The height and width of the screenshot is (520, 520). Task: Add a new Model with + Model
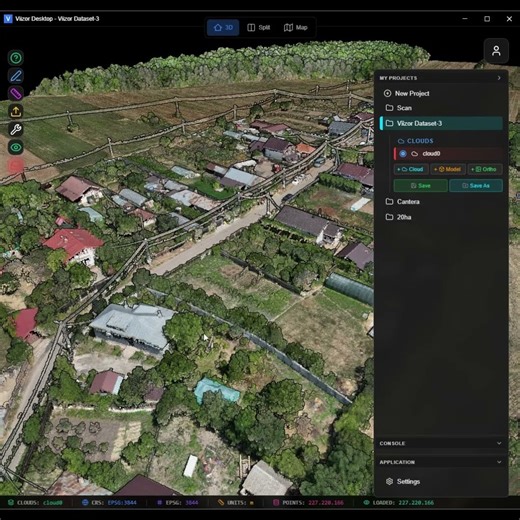point(447,169)
